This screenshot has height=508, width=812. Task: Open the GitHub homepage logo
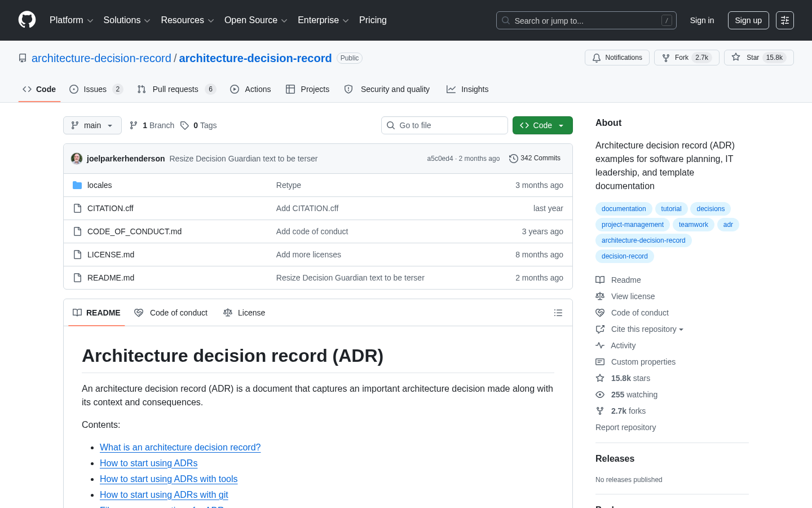[27, 20]
